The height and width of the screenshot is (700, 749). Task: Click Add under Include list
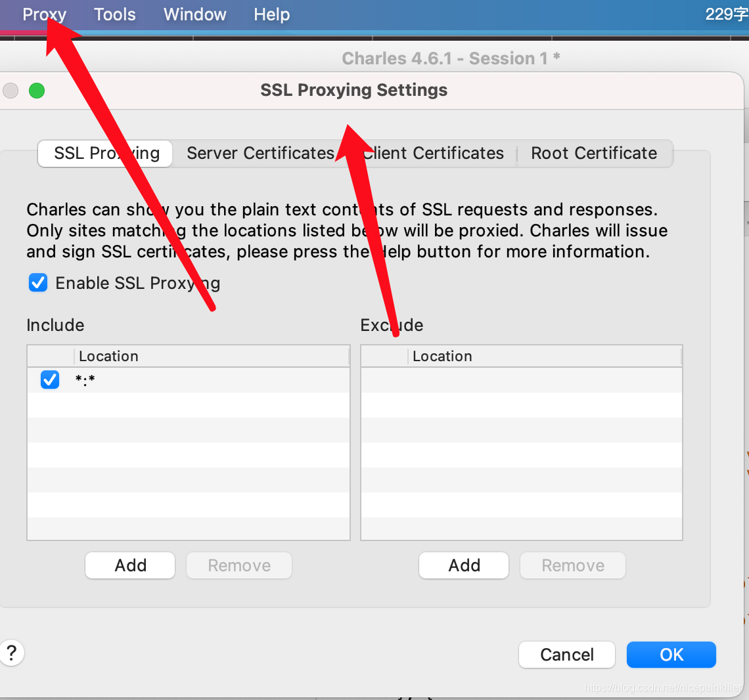point(130,565)
